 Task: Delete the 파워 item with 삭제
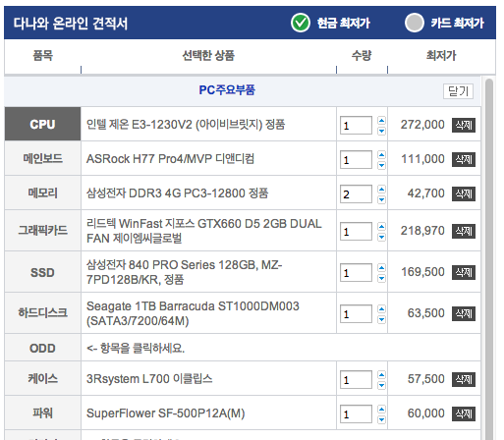pos(464,413)
